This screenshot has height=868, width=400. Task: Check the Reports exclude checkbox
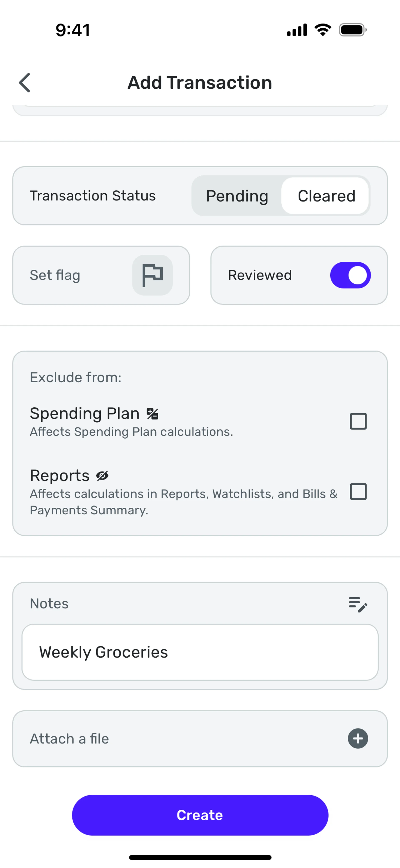click(x=358, y=492)
